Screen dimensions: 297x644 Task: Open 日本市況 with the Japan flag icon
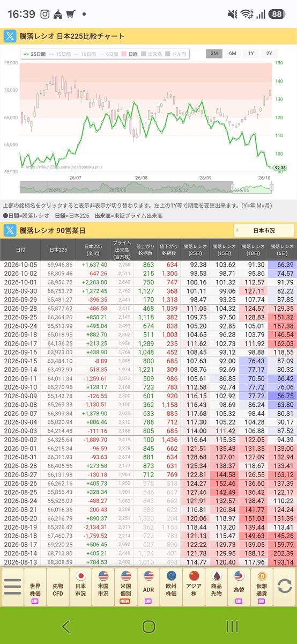80,586
